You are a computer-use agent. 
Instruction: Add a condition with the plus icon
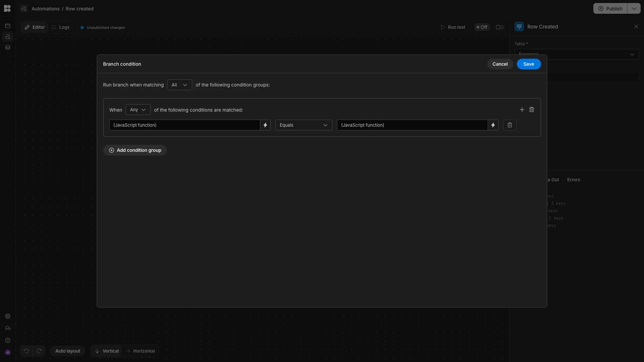[522, 110]
